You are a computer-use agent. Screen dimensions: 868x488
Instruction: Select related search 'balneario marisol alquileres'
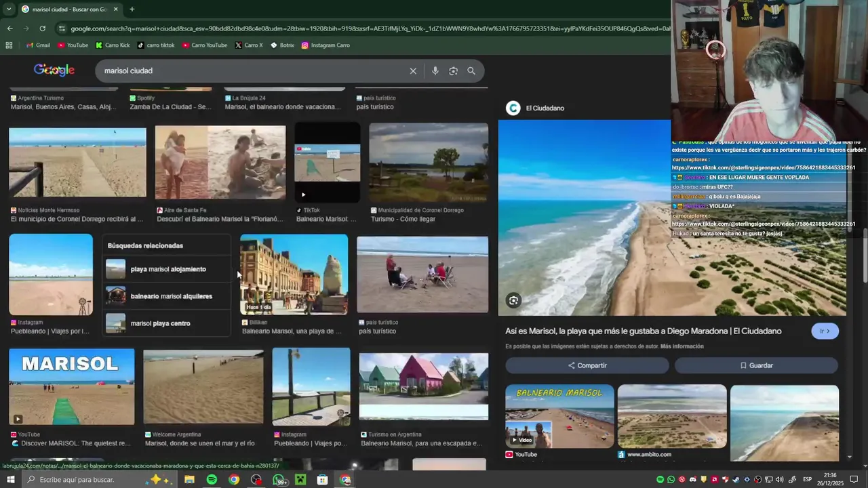[x=167, y=296]
